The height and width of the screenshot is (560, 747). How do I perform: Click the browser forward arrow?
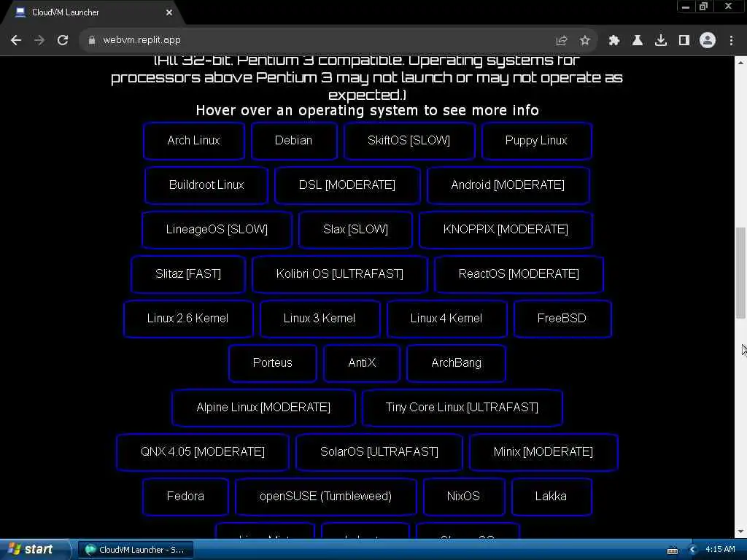click(x=39, y=40)
